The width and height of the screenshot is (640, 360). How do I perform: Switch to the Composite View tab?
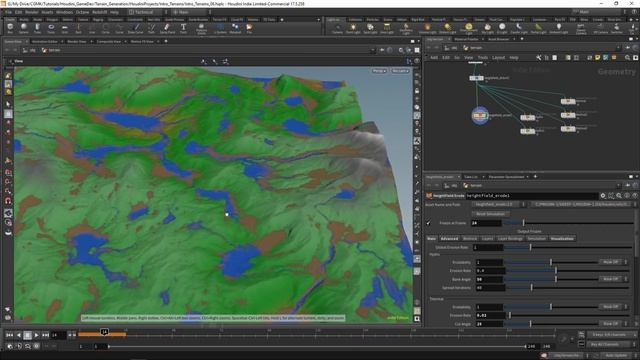(109, 41)
